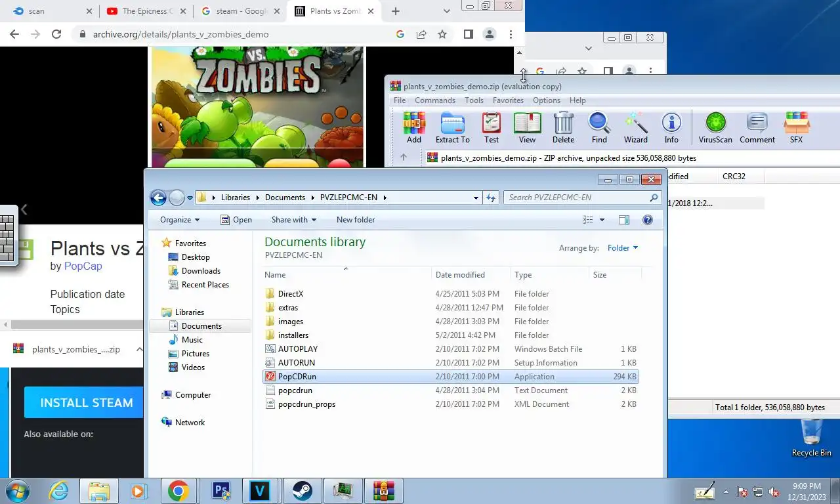Open Steam from the taskbar
The image size is (840, 504).
click(303, 491)
